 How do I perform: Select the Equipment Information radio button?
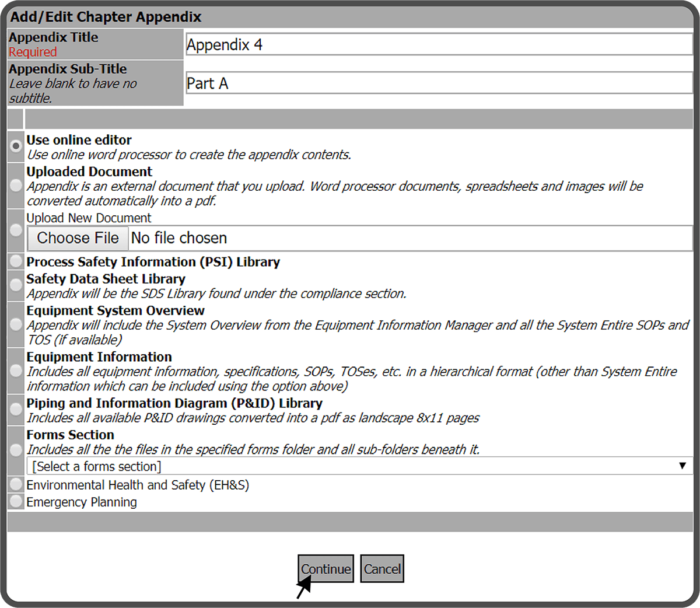coord(16,371)
